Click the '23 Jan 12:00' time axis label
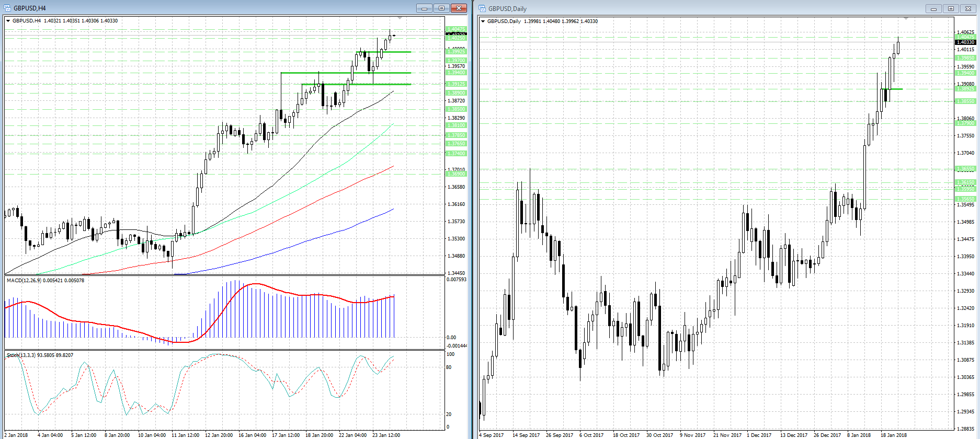The height and width of the screenshot is (439, 980). click(x=386, y=435)
